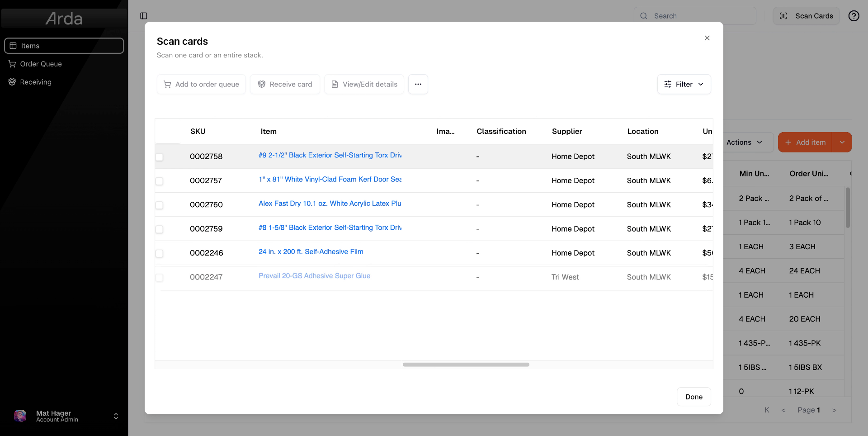Select checkbox for SKU 0002759

click(159, 229)
